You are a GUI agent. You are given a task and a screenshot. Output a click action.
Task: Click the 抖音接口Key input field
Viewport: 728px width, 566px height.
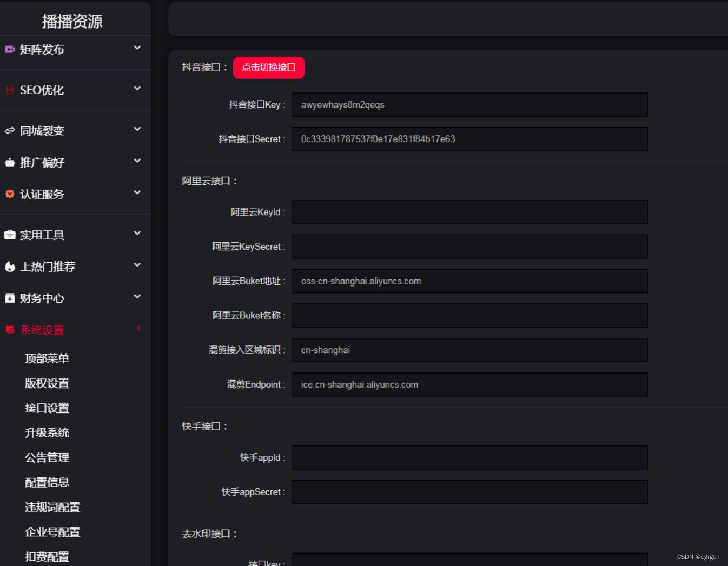pyautogui.click(x=469, y=105)
